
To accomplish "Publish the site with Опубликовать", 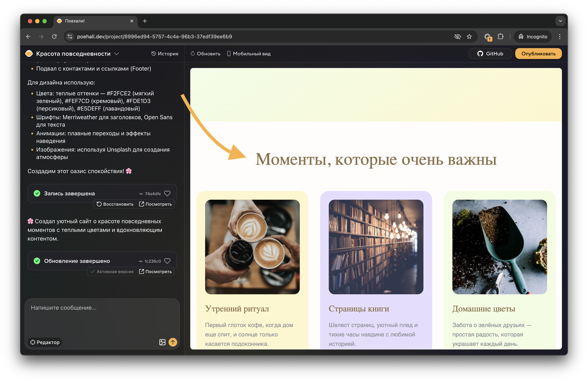I will click(538, 53).
